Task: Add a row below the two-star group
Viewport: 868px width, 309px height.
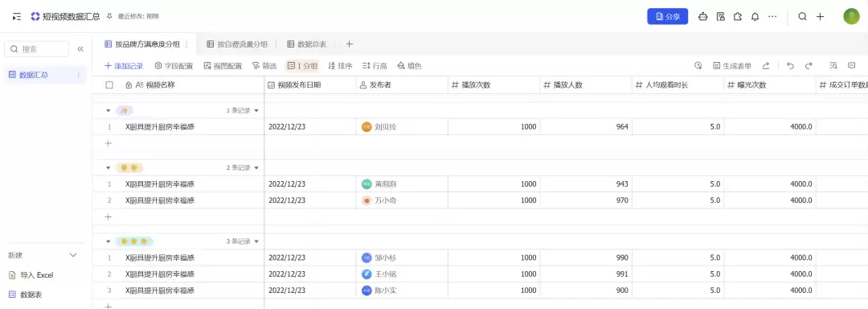Action: click(x=108, y=217)
